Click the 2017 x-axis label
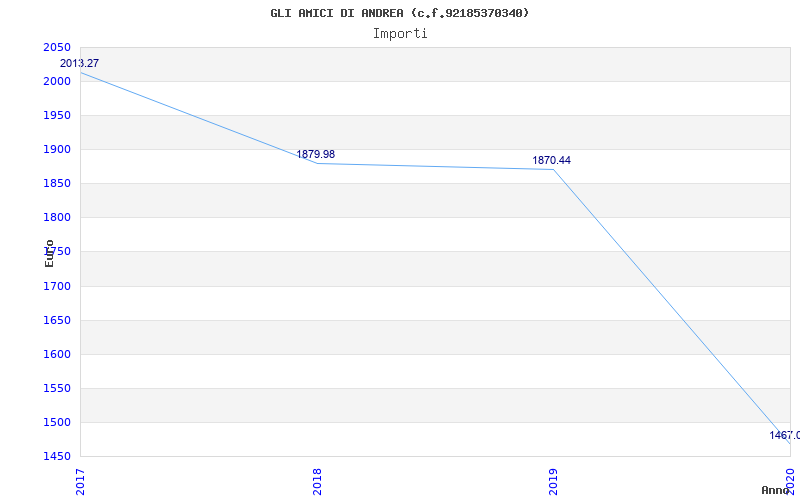The height and width of the screenshot is (500, 800). click(81, 482)
